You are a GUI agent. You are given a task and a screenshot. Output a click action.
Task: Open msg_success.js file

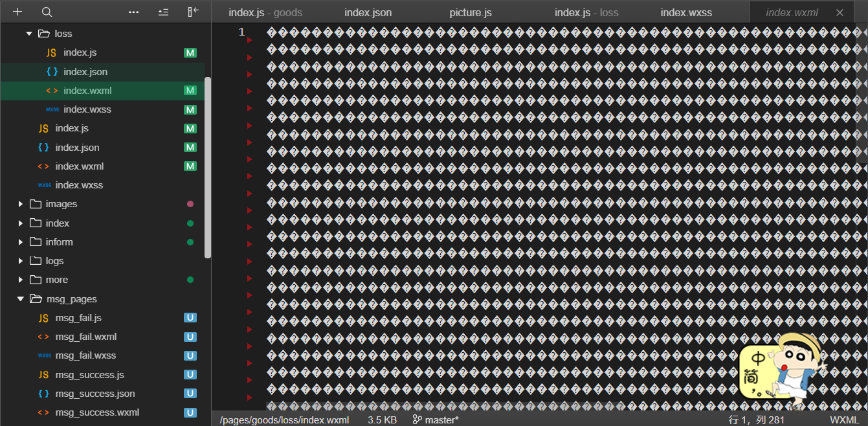point(90,375)
